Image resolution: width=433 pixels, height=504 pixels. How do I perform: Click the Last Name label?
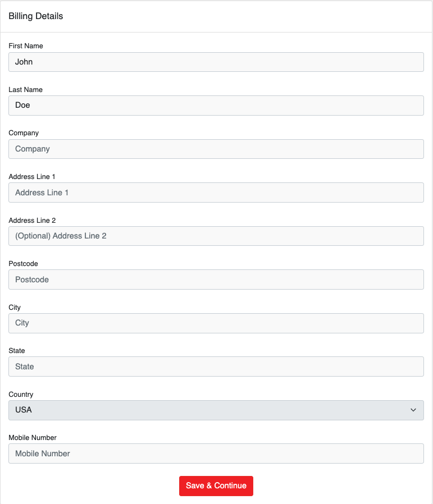[x=25, y=90]
